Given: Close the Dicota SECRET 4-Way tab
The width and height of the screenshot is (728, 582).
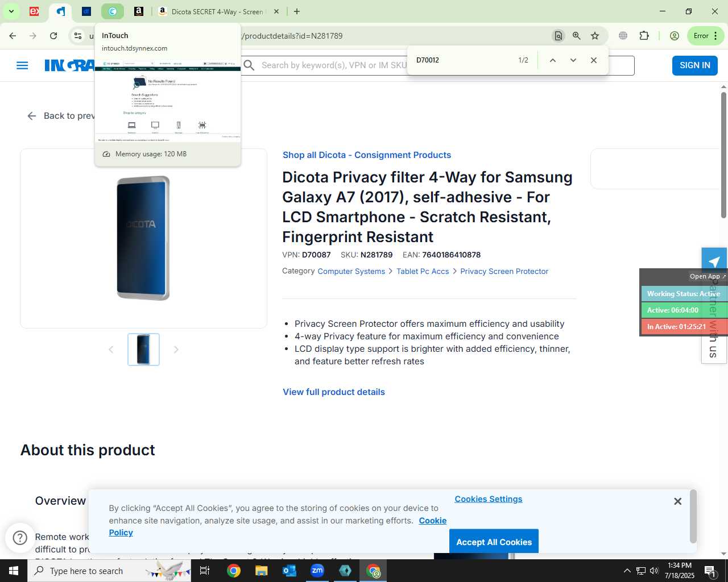Looking at the screenshot, I should pyautogui.click(x=276, y=11).
